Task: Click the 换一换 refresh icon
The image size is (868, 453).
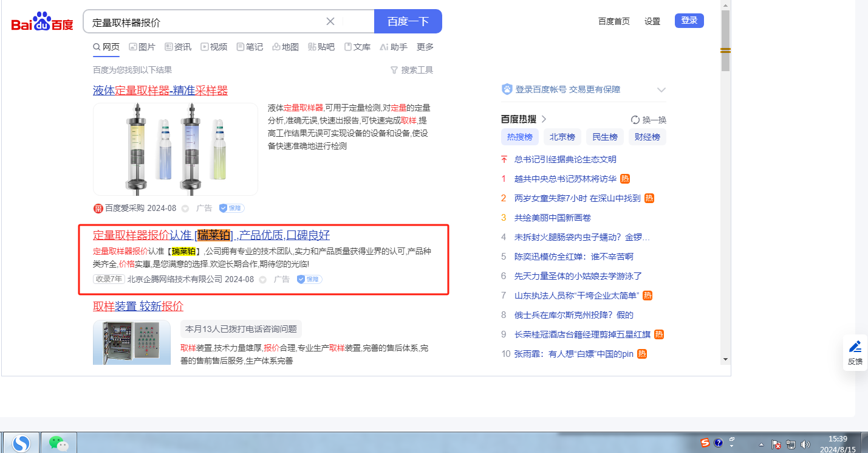Action: point(635,120)
